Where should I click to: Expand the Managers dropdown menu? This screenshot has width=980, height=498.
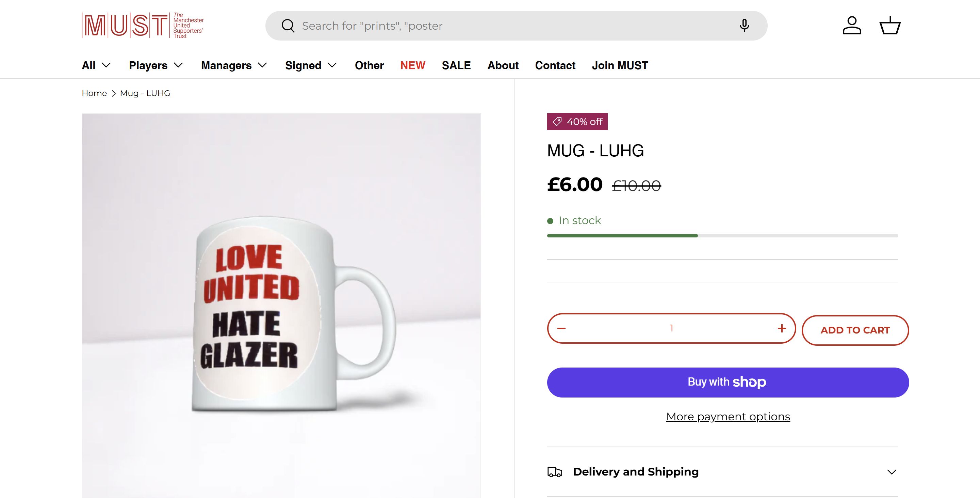point(234,65)
